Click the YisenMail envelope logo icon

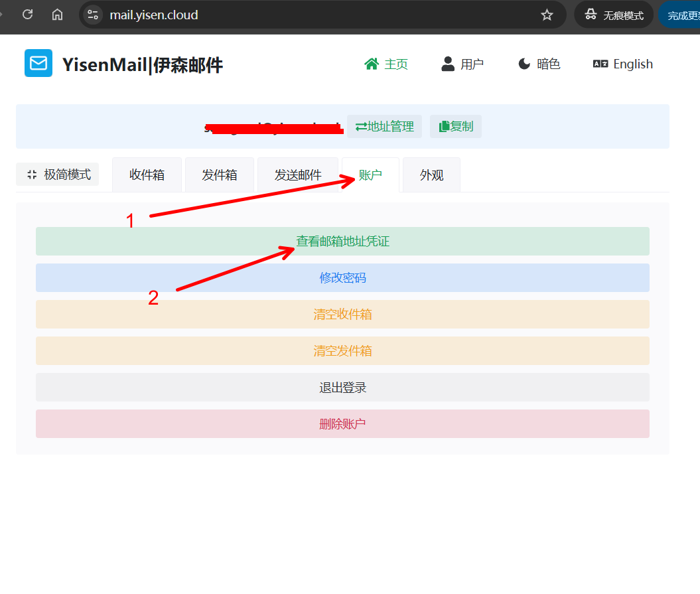(38, 64)
